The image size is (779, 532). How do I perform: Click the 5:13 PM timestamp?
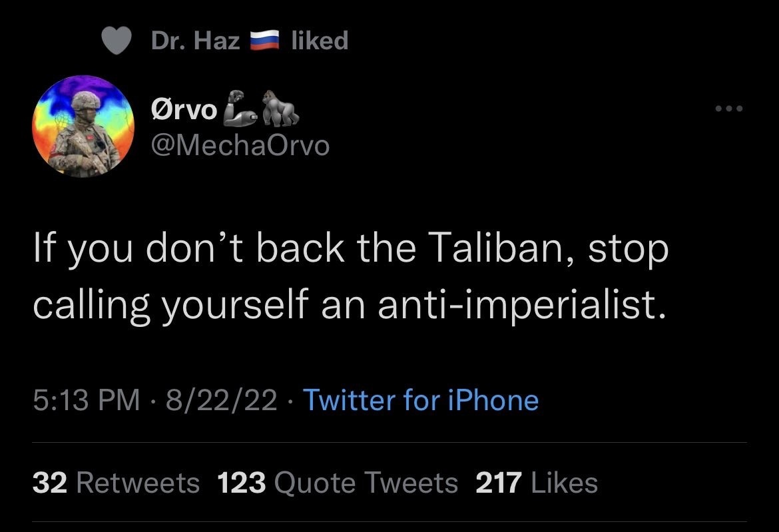point(81,400)
